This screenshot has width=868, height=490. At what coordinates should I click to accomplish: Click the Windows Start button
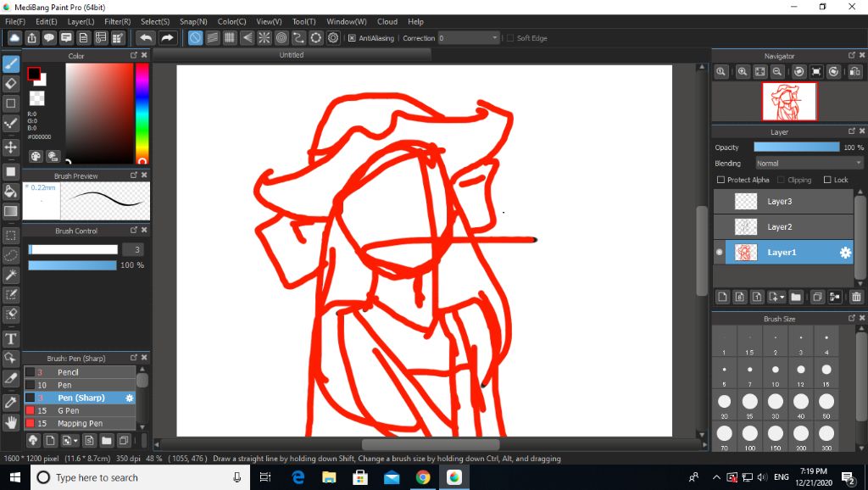pos(15,477)
